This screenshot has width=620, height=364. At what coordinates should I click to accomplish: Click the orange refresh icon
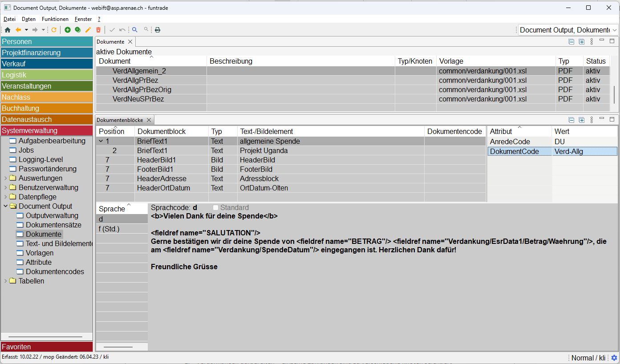click(54, 30)
